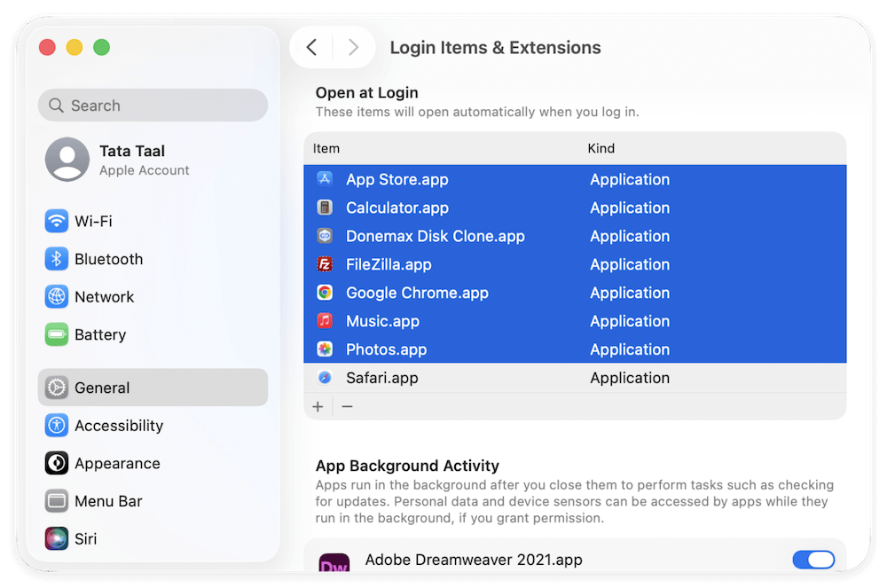The width and height of the screenshot is (887, 588).
Task: Select the Google Chrome icon in login items
Action: tap(326, 293)
